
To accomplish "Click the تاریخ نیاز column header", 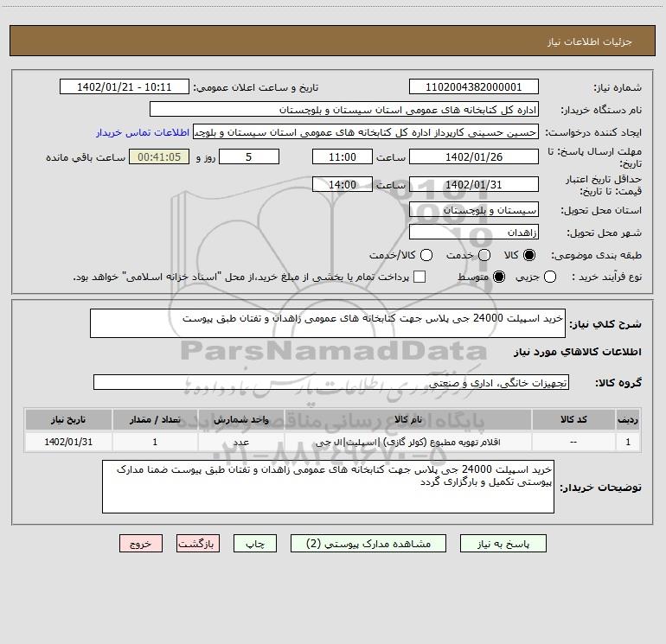I will point(68,419).
